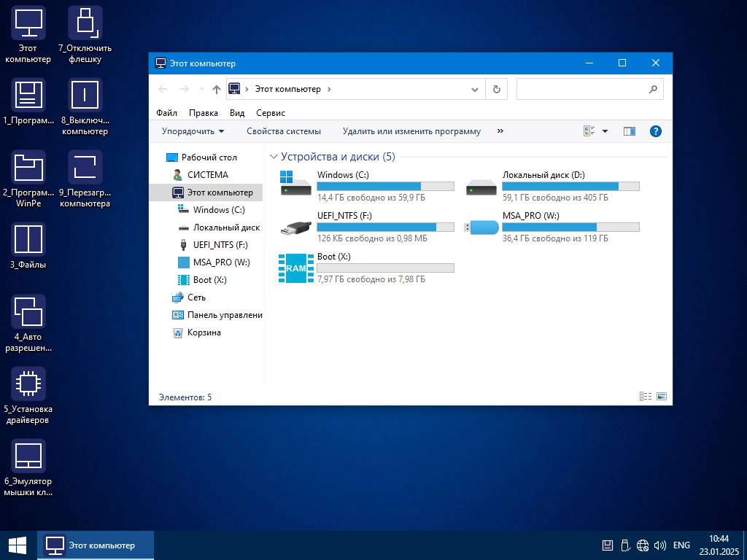
Task: Switch to details view in status bar
Action: (x=645, y=397)
